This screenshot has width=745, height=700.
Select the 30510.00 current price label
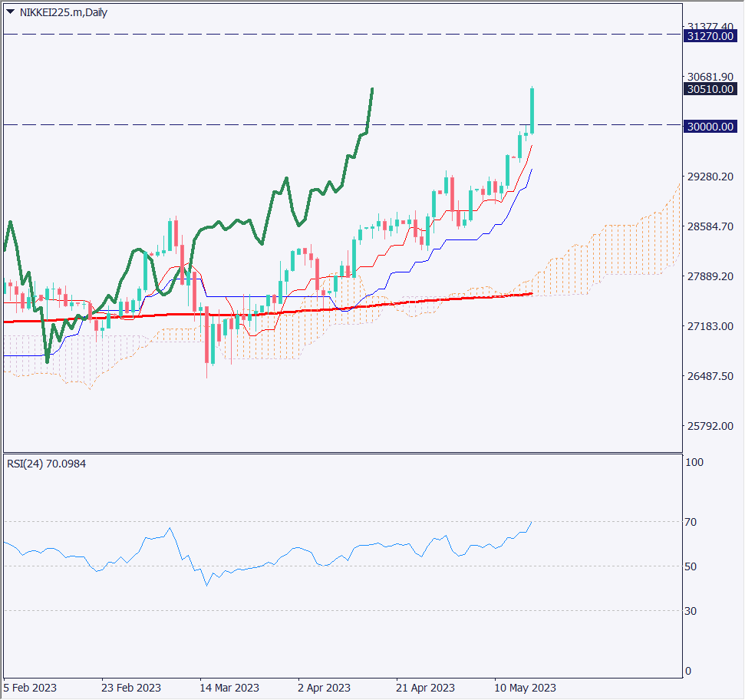(x=710, y=89)
